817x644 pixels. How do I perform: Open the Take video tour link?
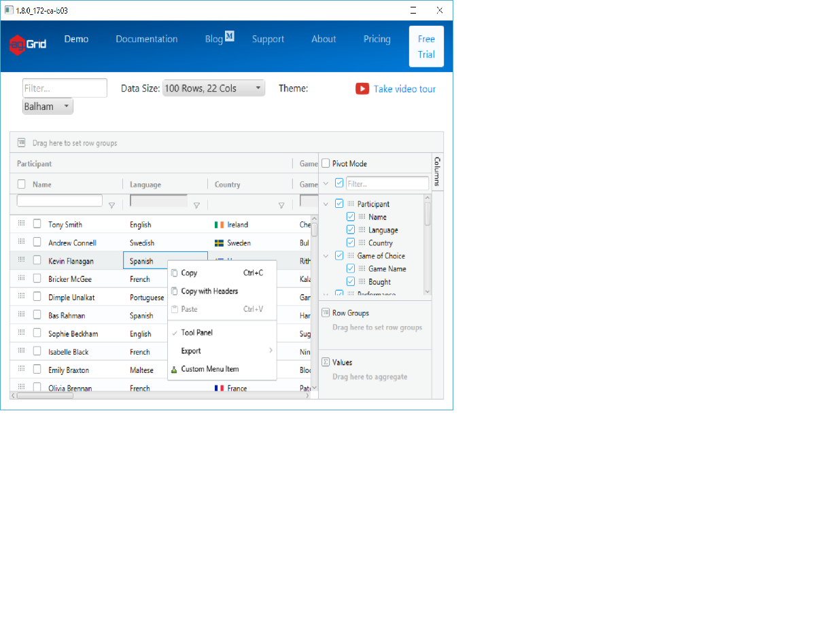tap(404, 89)
